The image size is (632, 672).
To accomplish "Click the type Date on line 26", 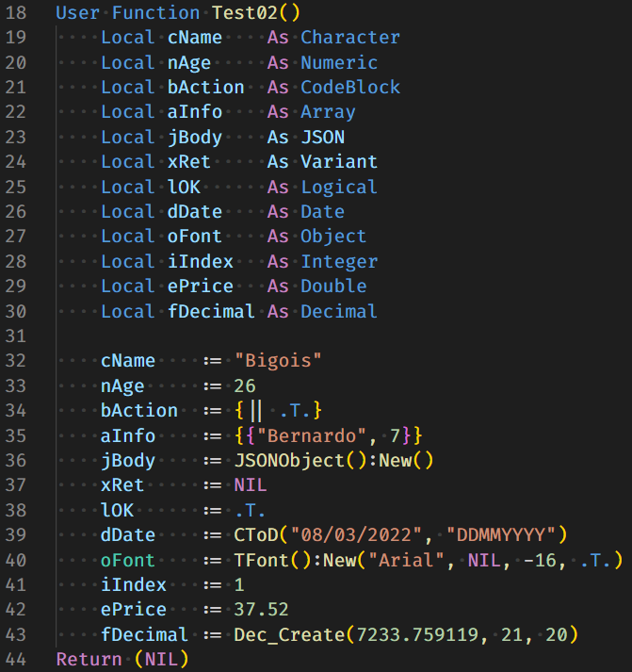I will point(322,212).
